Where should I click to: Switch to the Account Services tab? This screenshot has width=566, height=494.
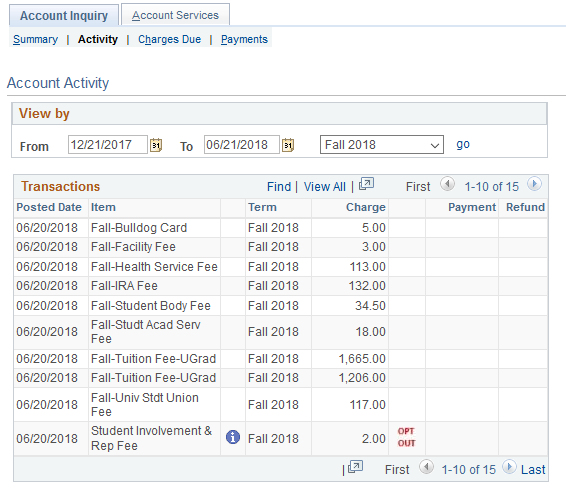pos(175,15)
